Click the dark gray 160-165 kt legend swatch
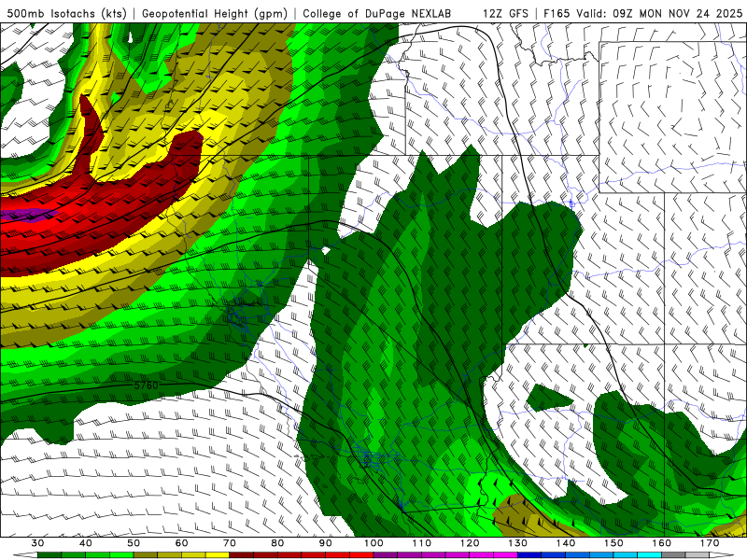This screenshot has width=747, height=560. (673, 555)
